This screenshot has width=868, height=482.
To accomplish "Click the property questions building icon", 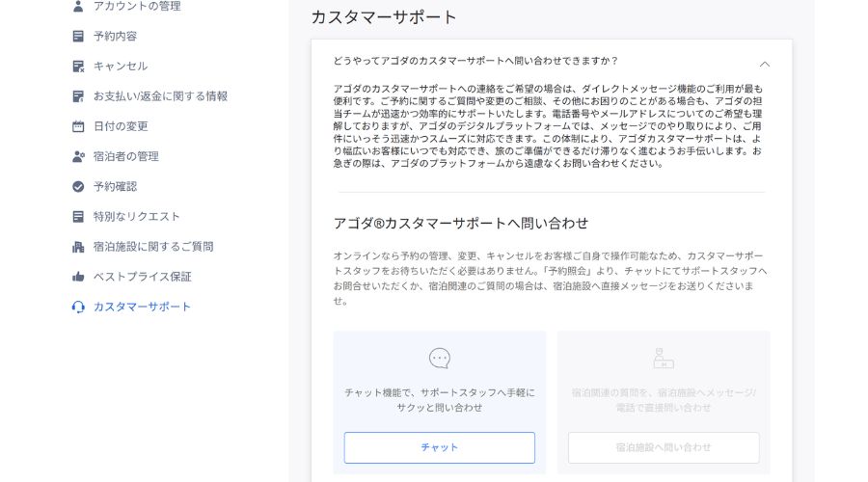I will (x=78, y=247).
